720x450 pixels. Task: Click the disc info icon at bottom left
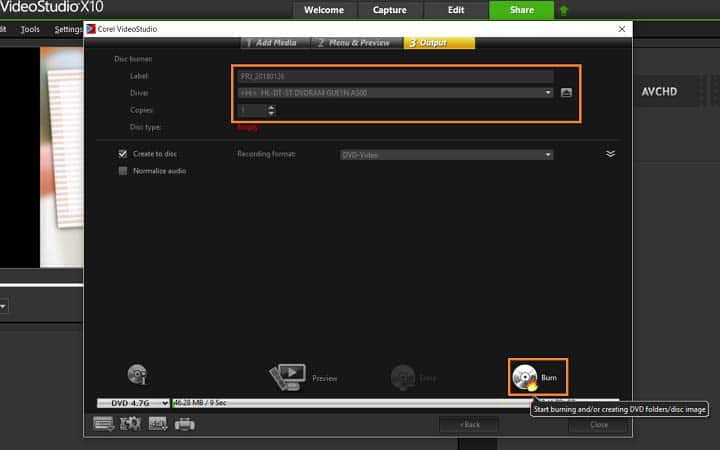pyautogui.click(x=138, y=375)
